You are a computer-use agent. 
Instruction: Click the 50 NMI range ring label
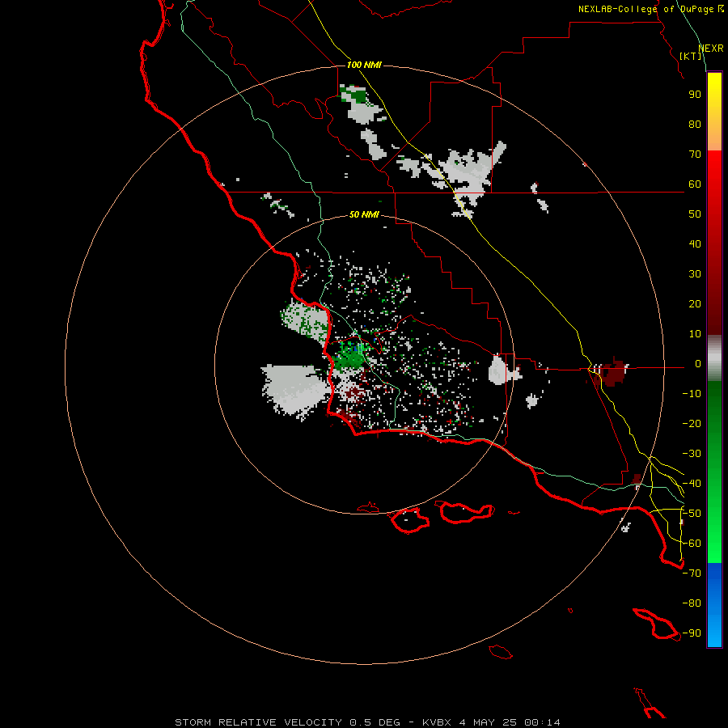[364, 214]
